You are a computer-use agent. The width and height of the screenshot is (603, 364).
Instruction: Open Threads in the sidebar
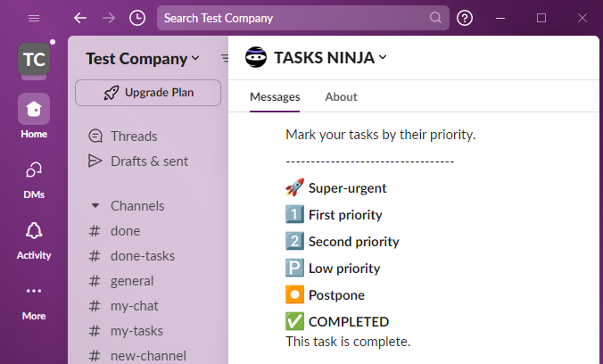click(134, 136)
